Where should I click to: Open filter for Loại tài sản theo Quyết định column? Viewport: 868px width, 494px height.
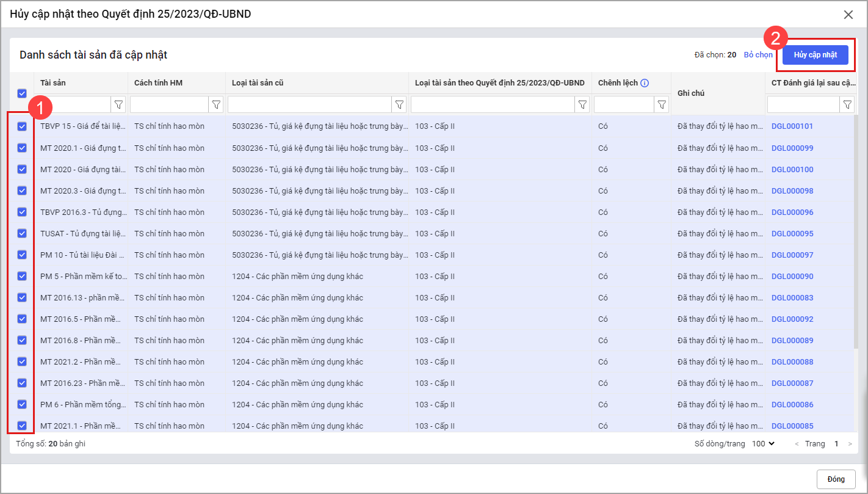[x=582, y=105]
